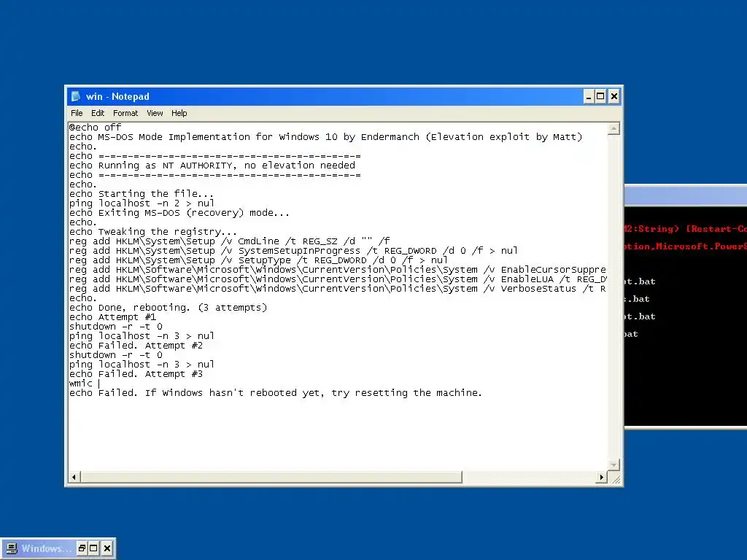
Task: Maximize the minimized Windows window
Action: [94, 548]
